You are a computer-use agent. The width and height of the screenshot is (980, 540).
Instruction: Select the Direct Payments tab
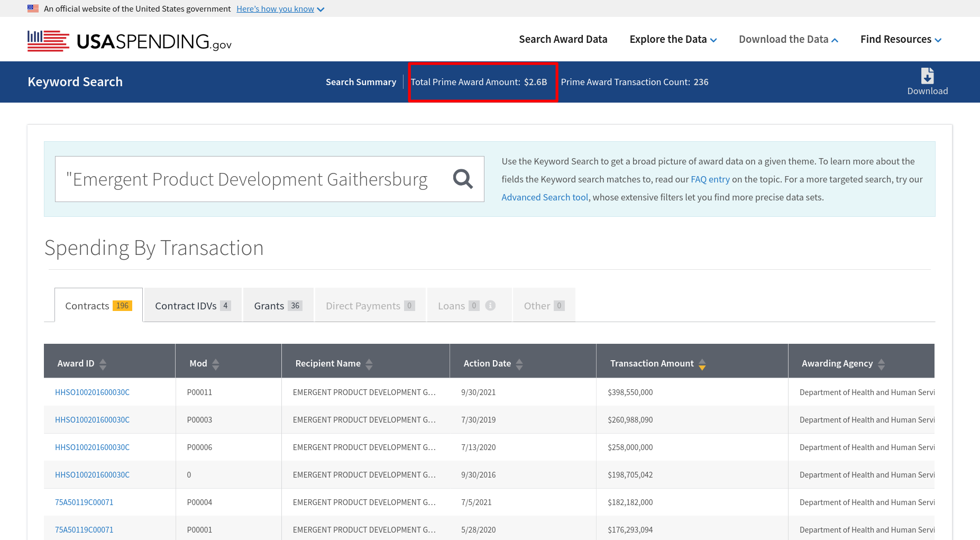tap(370, 305)
